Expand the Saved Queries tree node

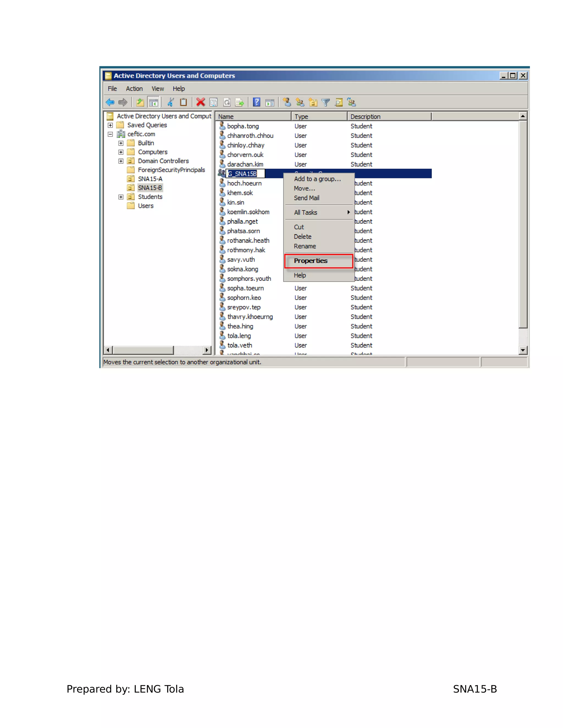point(111,125)
